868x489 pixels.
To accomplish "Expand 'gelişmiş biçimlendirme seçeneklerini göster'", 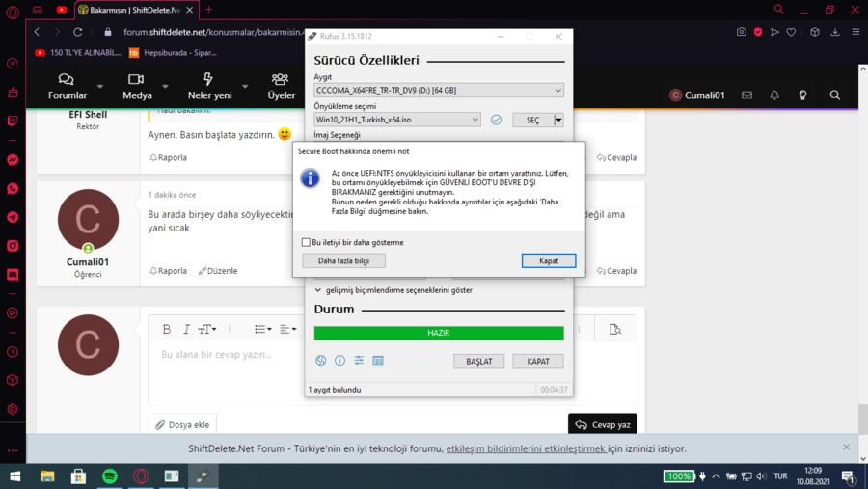I will coord(393,290).
